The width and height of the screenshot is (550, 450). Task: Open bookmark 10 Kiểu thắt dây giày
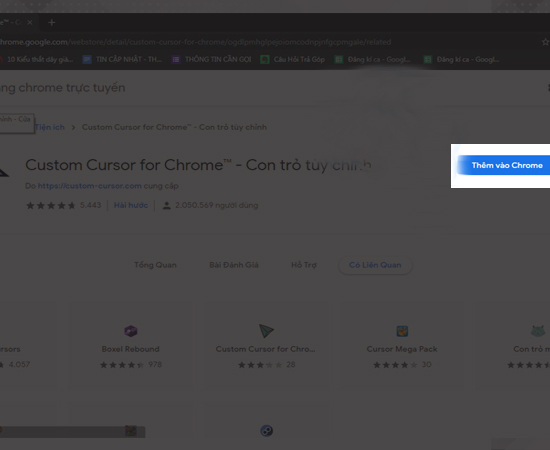point(36,59)
